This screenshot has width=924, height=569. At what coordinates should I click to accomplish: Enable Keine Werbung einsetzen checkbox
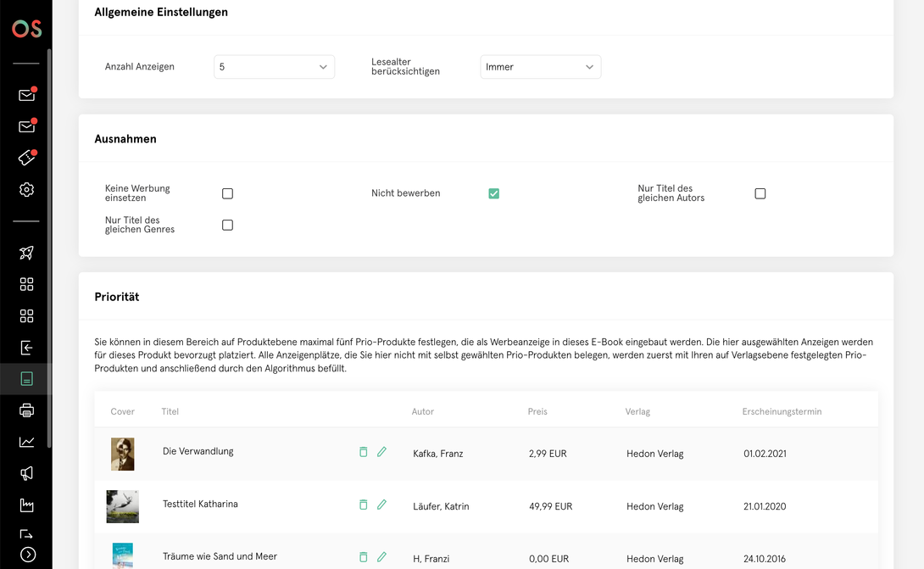(x=227, y=193)
